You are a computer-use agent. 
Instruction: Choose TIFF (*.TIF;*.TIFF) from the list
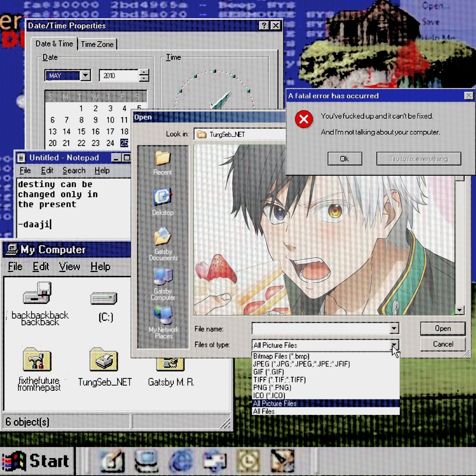click(x=326, y=380)
